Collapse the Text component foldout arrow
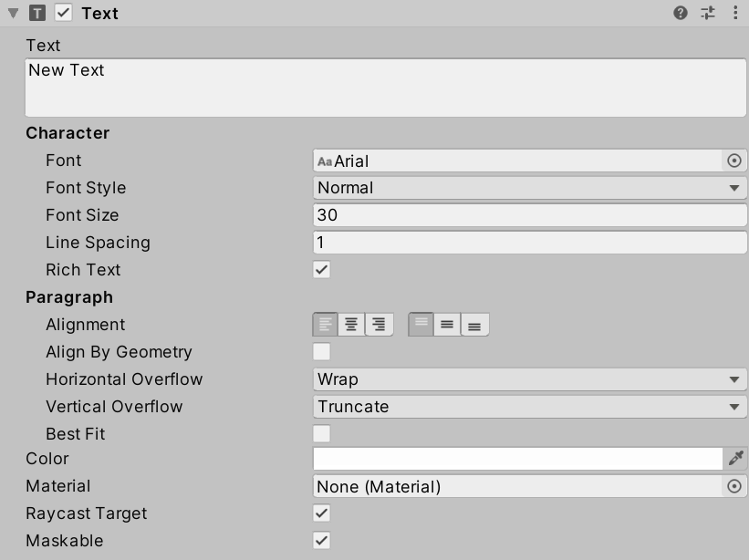This screenshot has width=749, height=560. (13, 14)
